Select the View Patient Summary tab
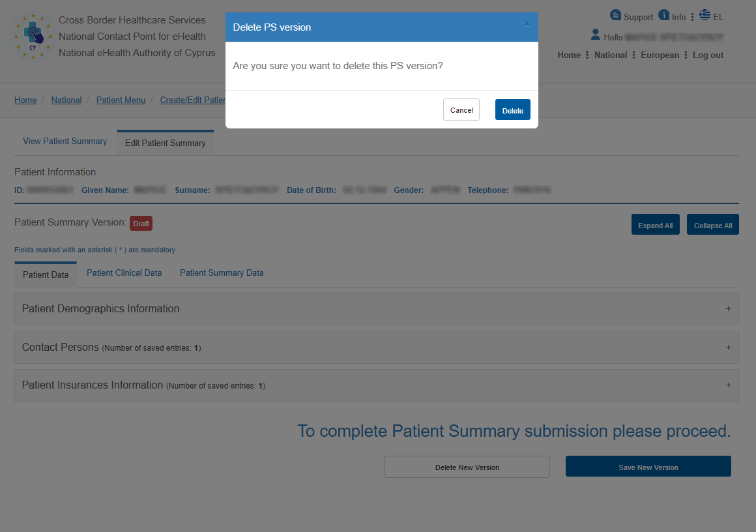 coord(65,141)
